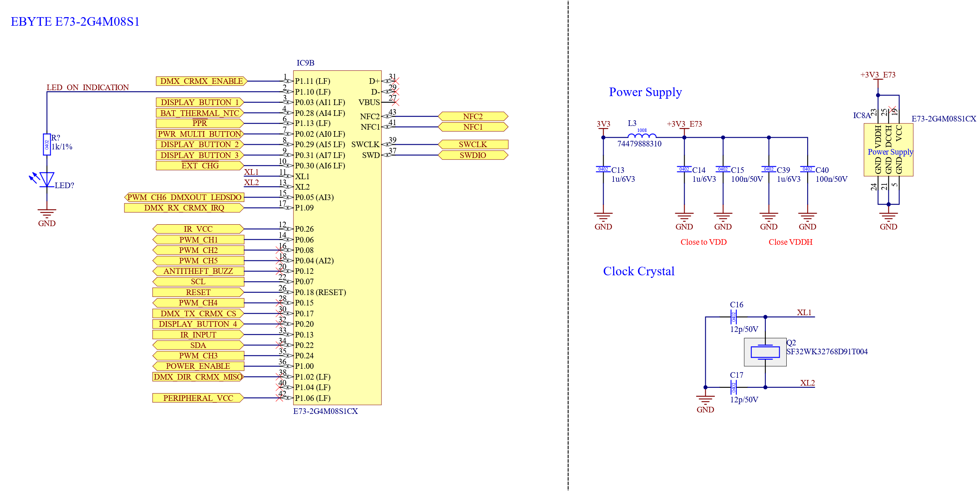Click the LED_ON_INDICATION net label
This screenshot has width=980, height=491.
(x=88, y=88)
